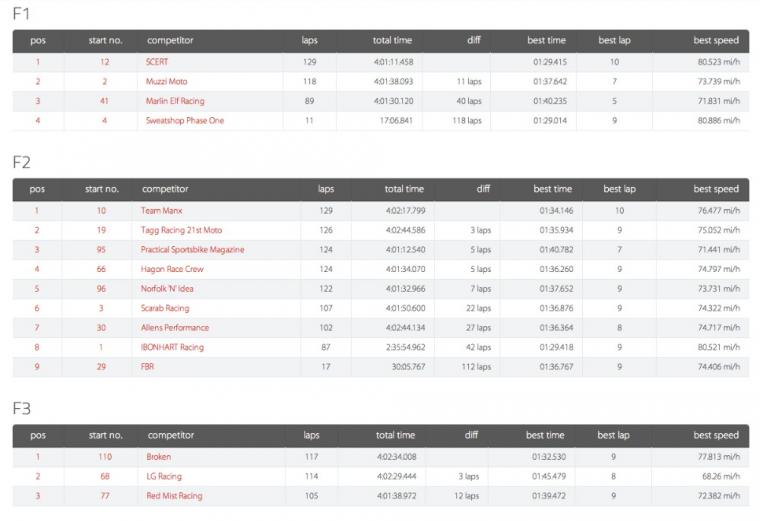Click the F1 table's best speed header
This screenshot has height=522, width=760.
[716, 41]
